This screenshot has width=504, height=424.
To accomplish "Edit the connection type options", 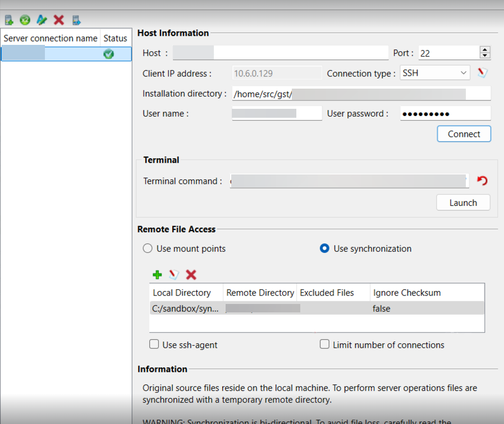I will (x=483, y=72).
